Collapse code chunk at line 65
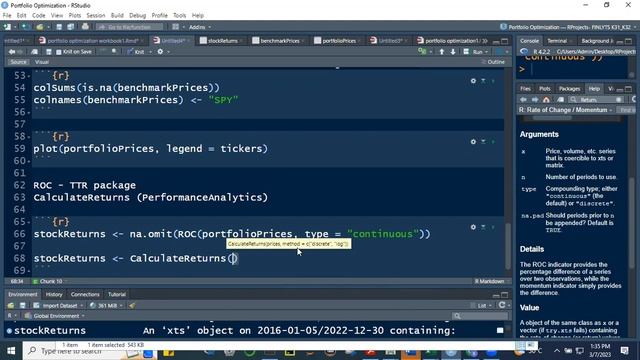Viewport: 640px width, 360px height. [x=29, y=222]
